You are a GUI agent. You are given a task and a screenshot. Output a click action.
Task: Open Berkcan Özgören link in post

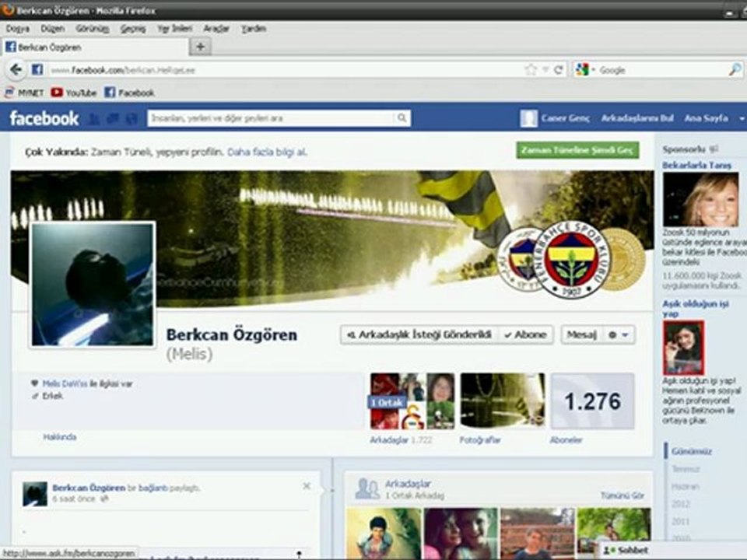89,488
